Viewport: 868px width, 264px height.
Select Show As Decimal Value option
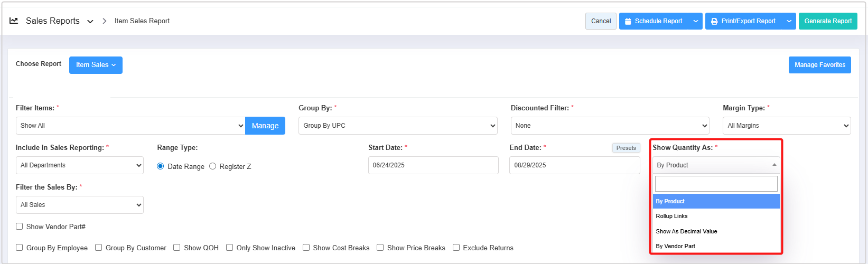(x=686, y=231)
